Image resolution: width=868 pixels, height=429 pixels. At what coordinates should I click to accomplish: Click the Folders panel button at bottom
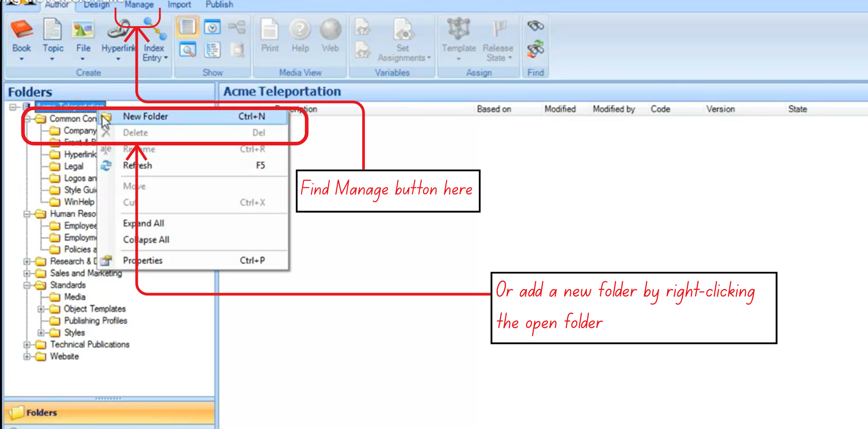pos(42,412)
